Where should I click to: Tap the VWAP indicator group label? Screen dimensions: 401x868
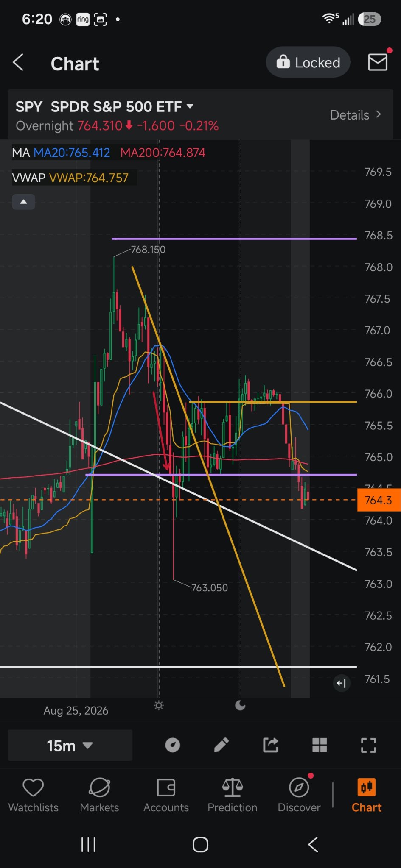point(28,178)
